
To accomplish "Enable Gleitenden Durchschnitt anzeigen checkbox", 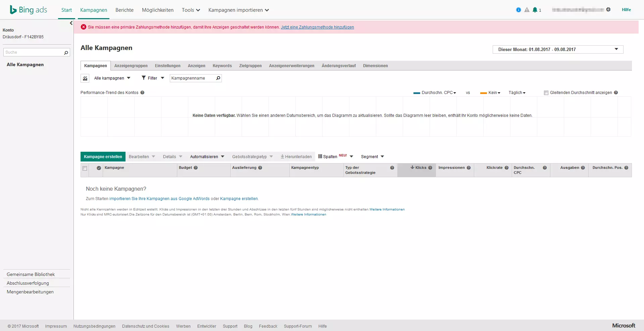I will [546, 93].
